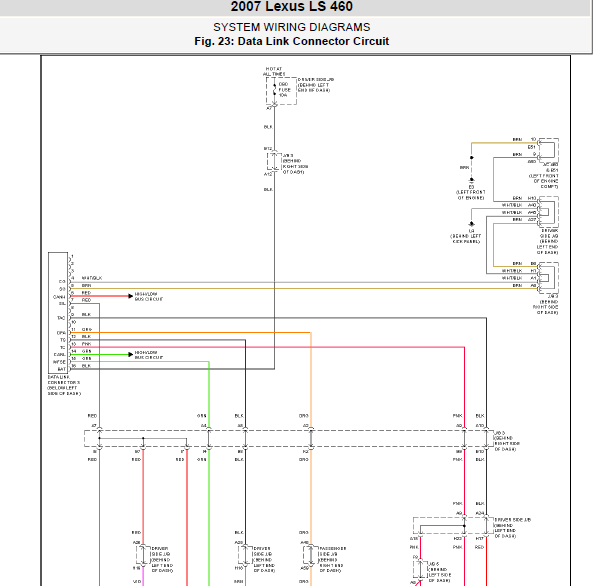Click the 'HOT AT ALL TIMES' label
The image size is (601, 586).
click(x=274, y=71)
